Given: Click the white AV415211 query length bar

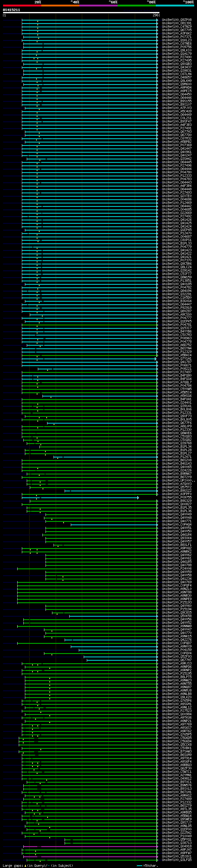Looking at the screenshot, I should (x=81, y=13).
